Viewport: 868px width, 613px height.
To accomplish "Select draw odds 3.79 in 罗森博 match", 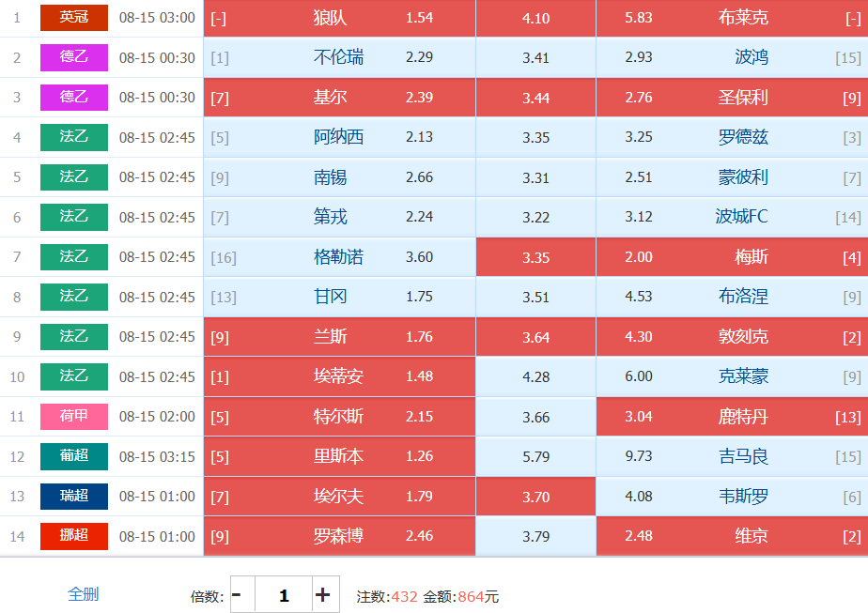I will point(535,535).
